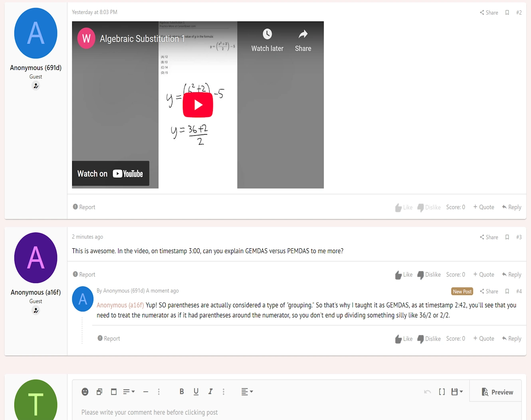Open permalink #2
531x420 pixels.
point(519,13)
